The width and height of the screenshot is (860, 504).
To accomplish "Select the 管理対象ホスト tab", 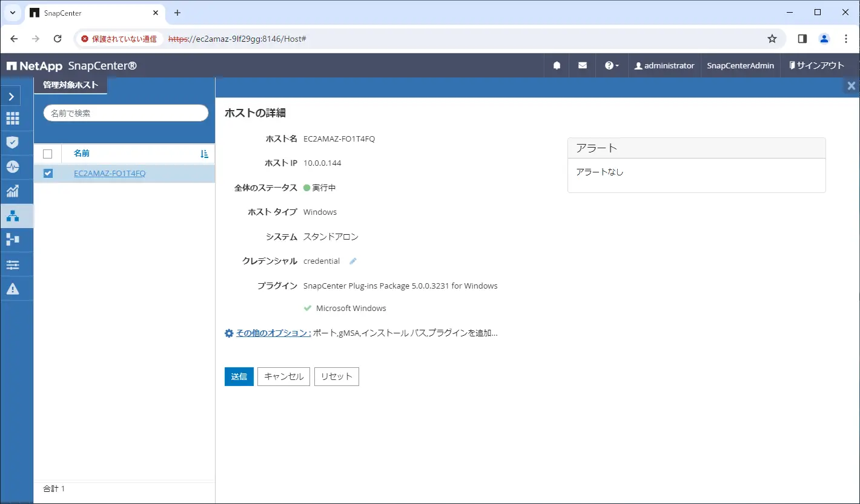I will [x=70, y=85].
